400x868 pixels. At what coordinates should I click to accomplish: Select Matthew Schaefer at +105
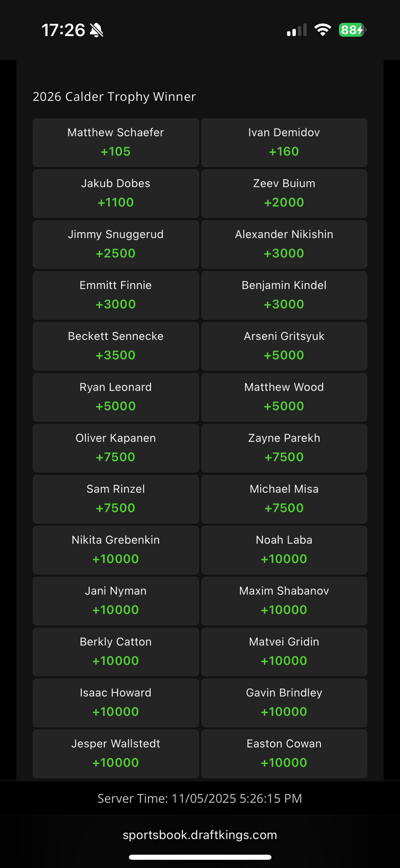(x=115, y=143)
